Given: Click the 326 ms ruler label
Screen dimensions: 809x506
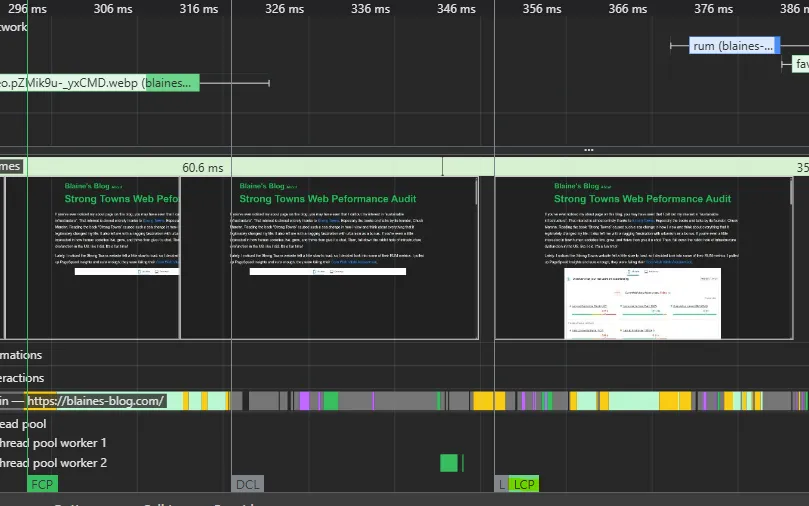Looking at the screenshot, I should click(x=284, y=9).
